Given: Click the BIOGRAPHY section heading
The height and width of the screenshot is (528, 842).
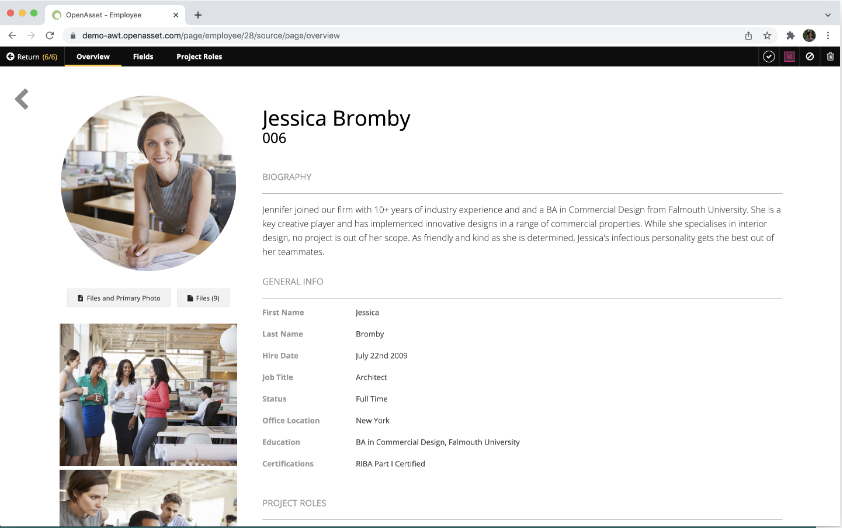Looking at the screenshot, I should click(287, 177).
